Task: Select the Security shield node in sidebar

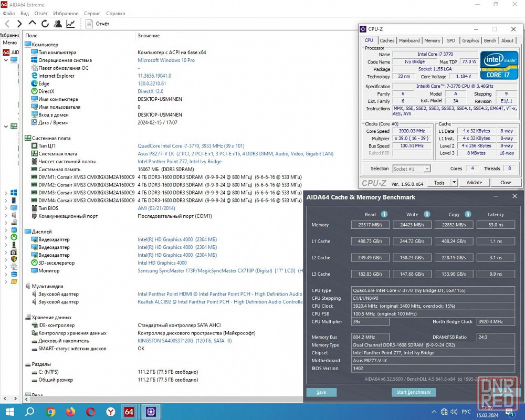Action: tap(14, 259)
